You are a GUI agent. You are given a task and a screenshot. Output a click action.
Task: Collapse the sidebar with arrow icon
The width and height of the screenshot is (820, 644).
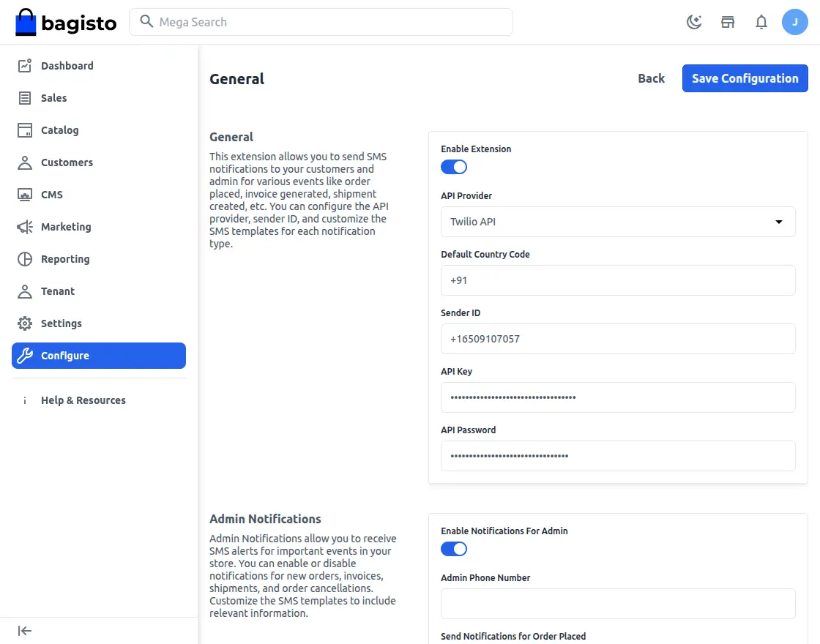click(25, 631)
